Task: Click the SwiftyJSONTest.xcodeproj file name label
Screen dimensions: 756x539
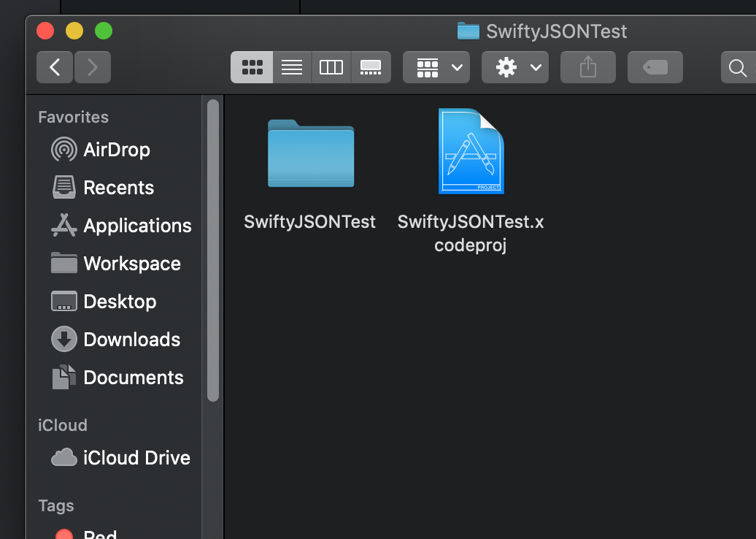Action: point(471,234)
